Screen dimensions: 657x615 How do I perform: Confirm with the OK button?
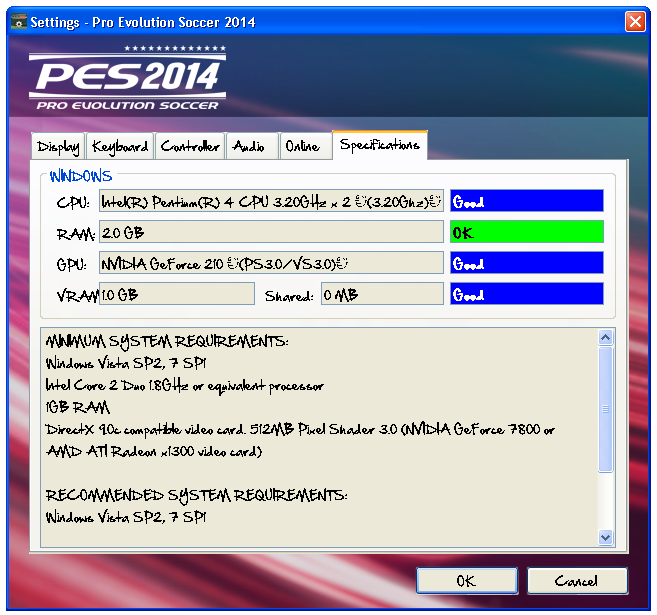[467, 581]
